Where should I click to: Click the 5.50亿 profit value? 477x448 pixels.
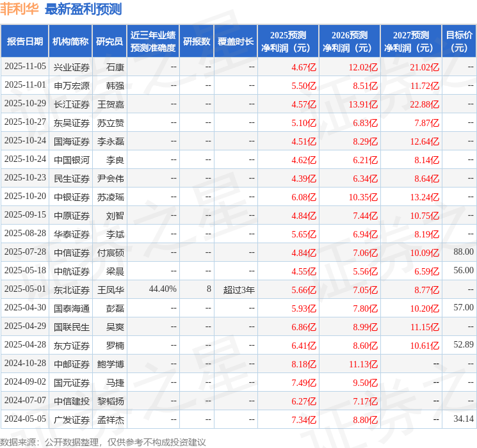pyautogui.click(x=303, y=86)
